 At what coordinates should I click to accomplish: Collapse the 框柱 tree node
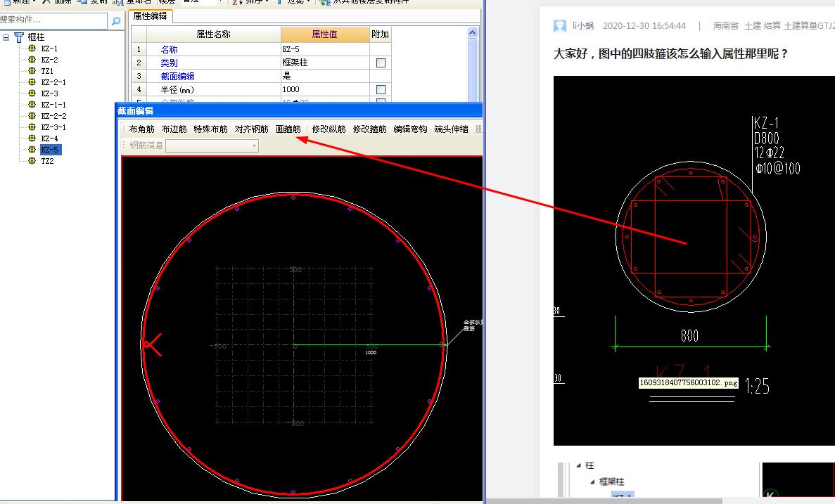[x=6, y=37]
